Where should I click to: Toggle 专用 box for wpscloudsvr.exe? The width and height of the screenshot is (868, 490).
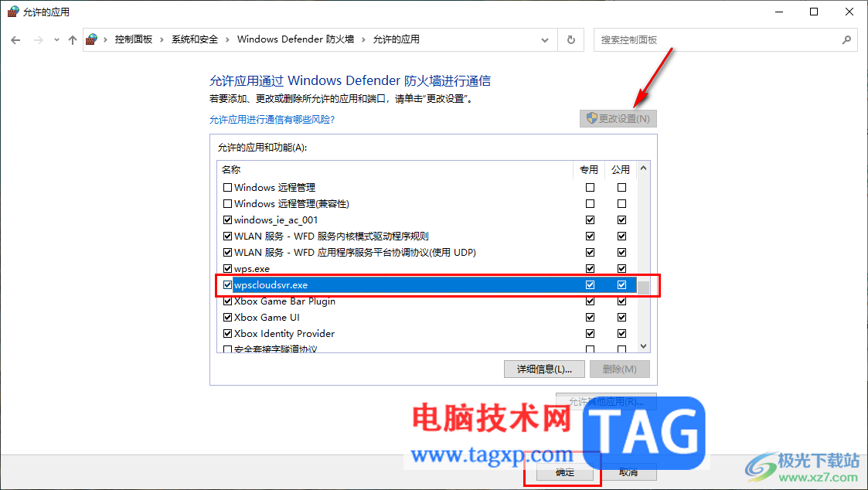point(590,285)
